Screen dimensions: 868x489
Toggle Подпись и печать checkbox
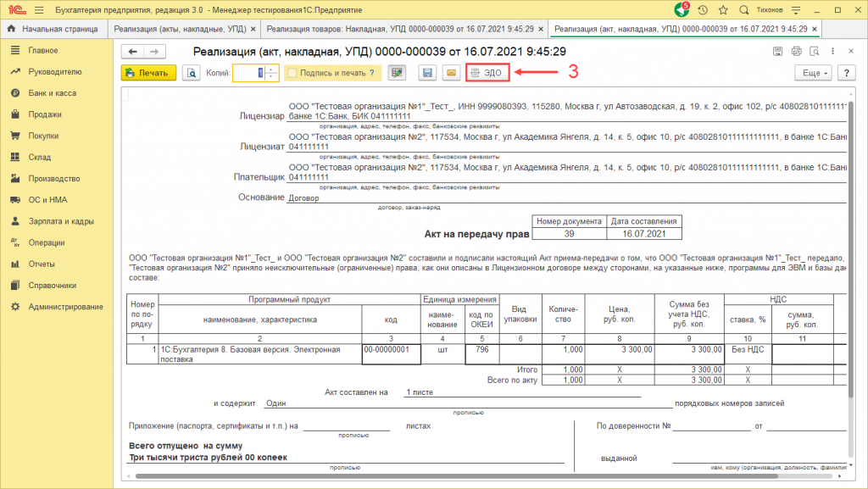(292, 73)
